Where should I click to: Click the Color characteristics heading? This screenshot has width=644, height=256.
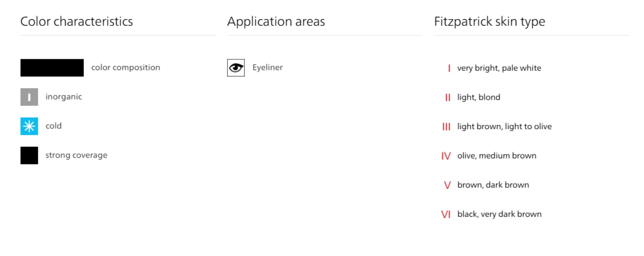tap(76, 22)
